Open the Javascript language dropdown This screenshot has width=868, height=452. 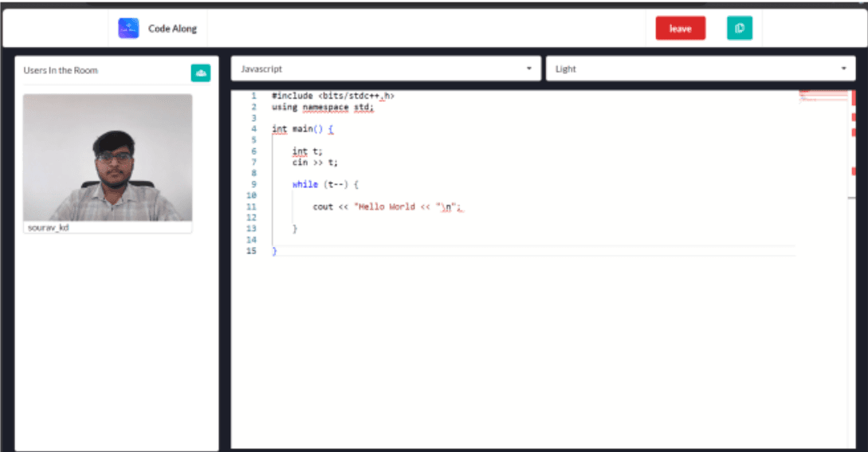point(386,69)
